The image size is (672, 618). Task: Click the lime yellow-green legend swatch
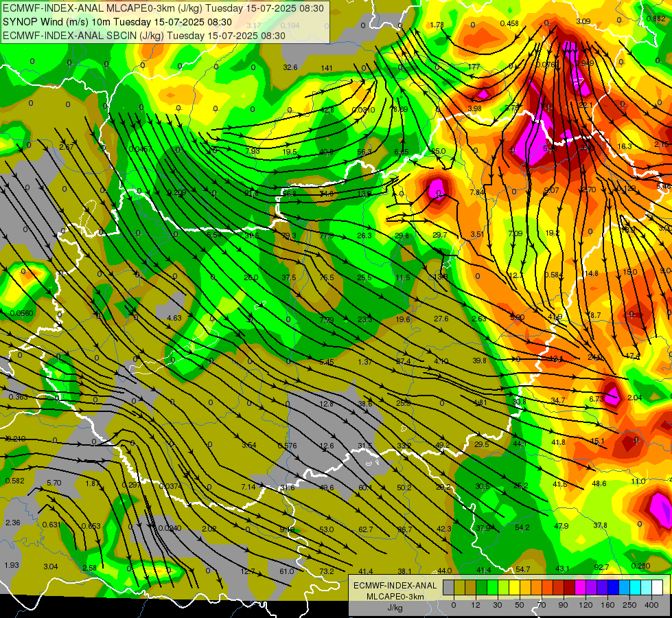pyautogui.click(x=504, y=587)
